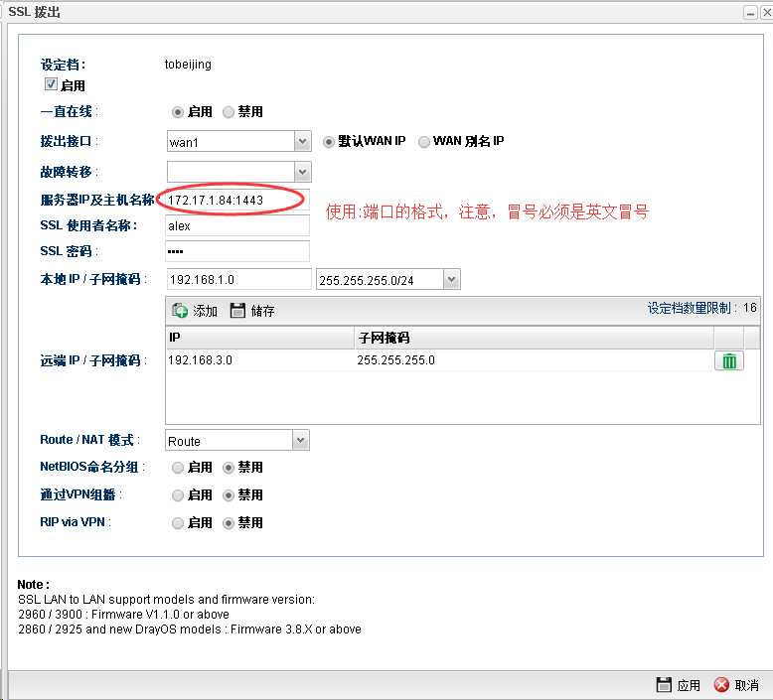773x700 pixels.
Task: Click the 255.255.255.0 remote subnet cell
Action: pyautogui.click(x=534, y=360)
